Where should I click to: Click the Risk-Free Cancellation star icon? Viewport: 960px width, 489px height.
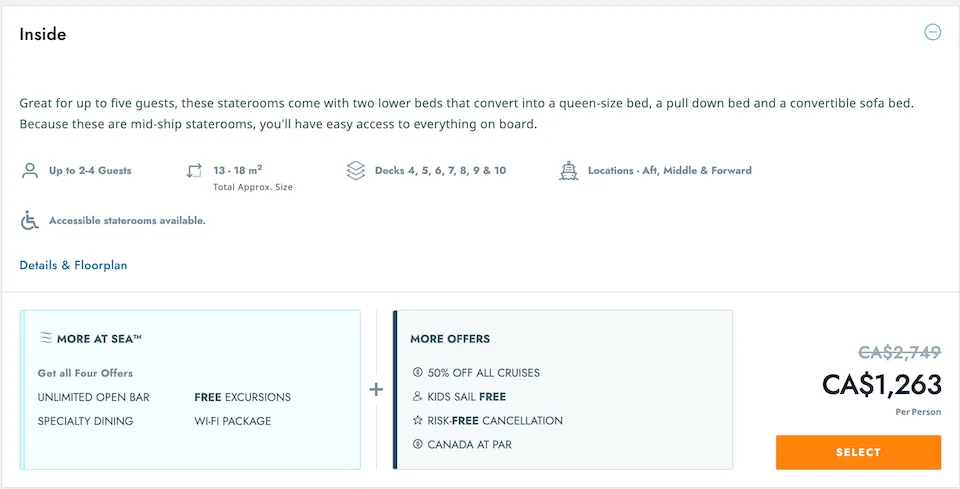pyautogui.click(x=417, y=421)
